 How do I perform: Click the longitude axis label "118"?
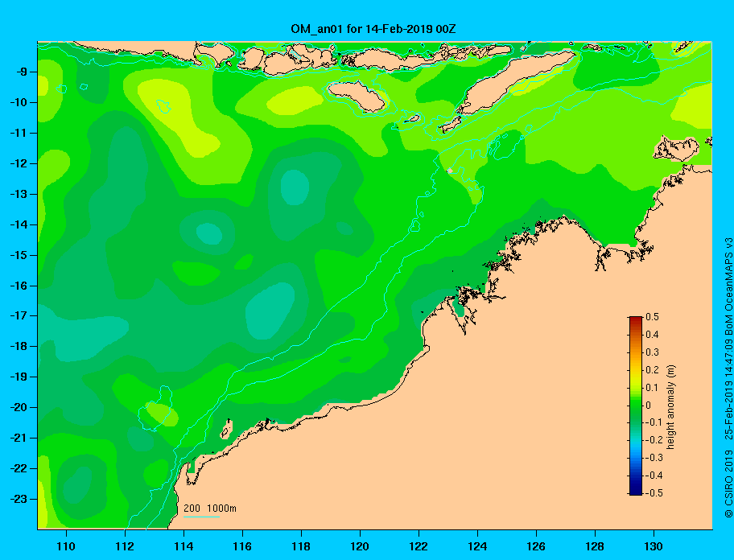(x=301, y=546)
